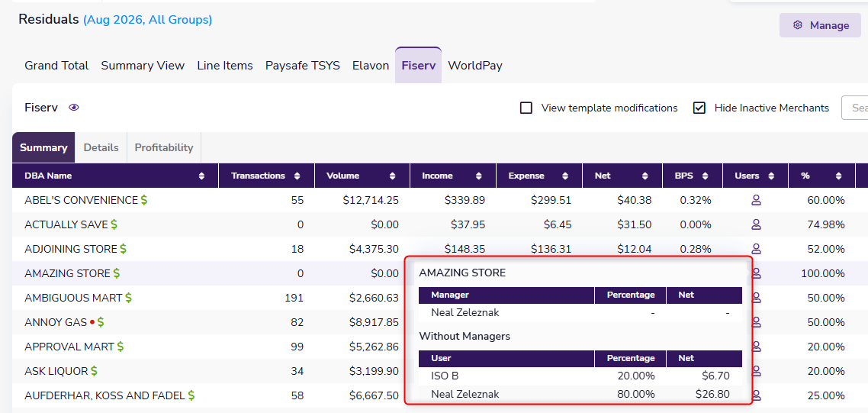
Task: Click green dollar icon beside APPROVAL MART
Action: point(120,347)
